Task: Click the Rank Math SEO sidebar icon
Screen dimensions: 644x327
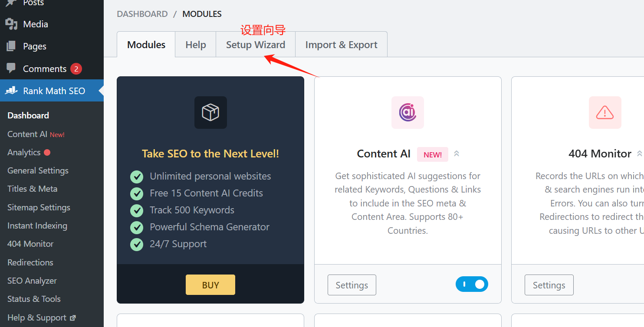Action: point(12,91)
